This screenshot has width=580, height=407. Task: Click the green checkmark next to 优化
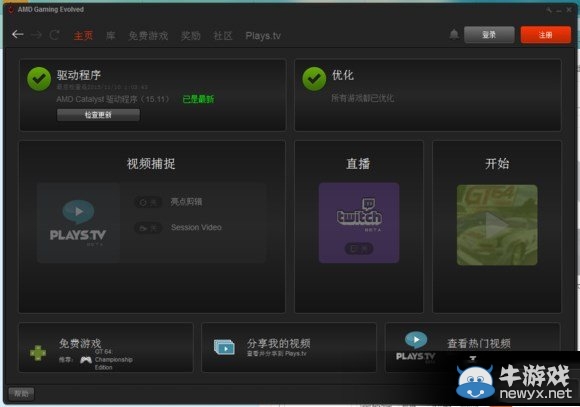pyautogui.click(x=314, y=79)
